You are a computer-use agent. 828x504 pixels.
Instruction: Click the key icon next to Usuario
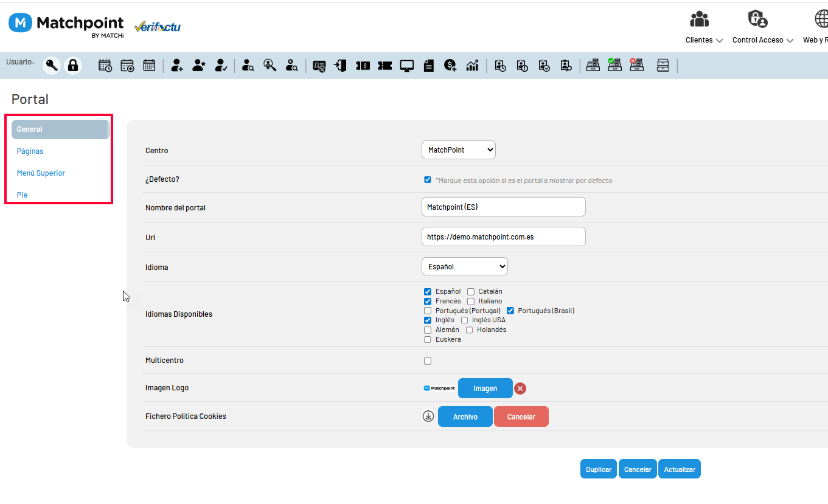click(52, 65)
